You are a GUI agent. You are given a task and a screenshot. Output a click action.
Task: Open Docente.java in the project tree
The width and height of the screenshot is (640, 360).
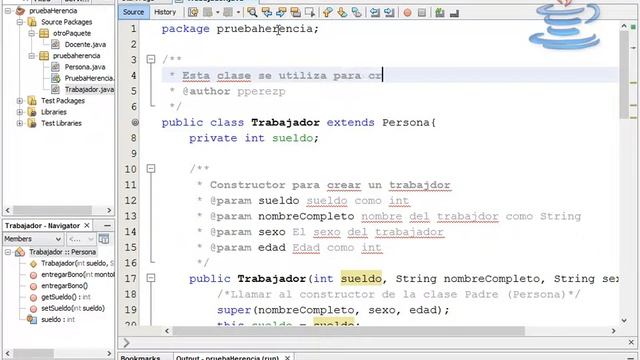click(85, 44)
